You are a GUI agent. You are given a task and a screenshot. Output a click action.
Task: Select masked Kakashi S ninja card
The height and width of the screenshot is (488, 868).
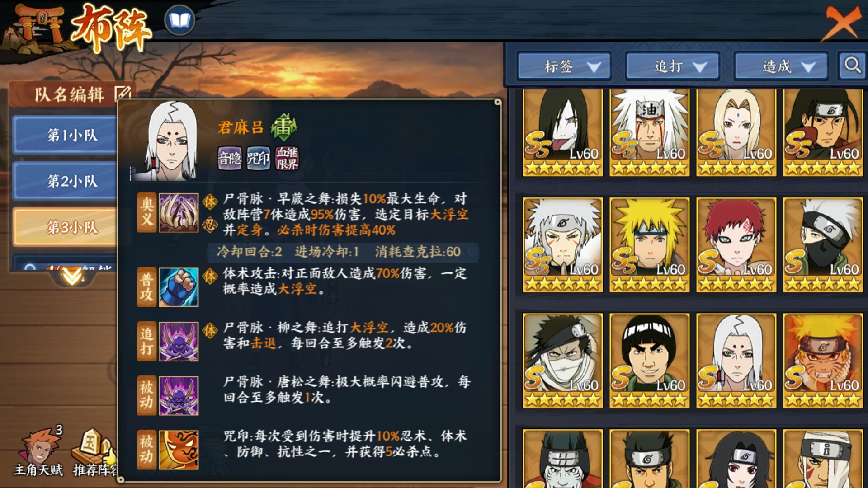[823, 244]
